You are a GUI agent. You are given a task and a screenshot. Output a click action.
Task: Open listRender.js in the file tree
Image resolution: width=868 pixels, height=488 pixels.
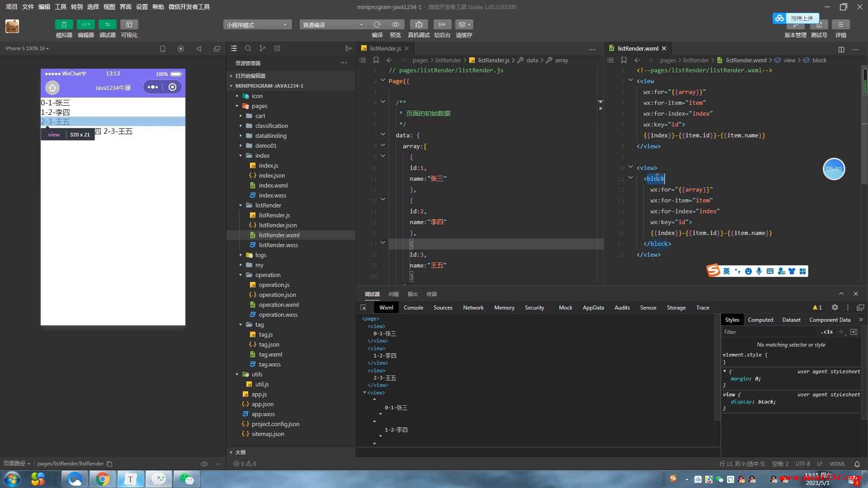(x=274, y=215)
